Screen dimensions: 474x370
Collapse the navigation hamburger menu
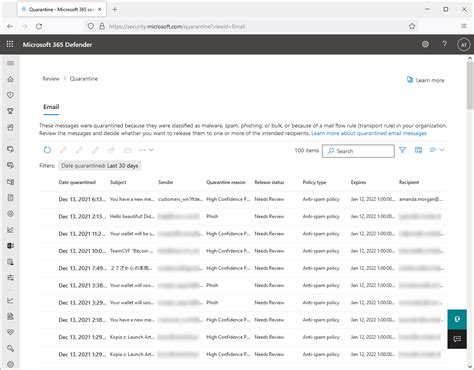click(x=11, y=63)
